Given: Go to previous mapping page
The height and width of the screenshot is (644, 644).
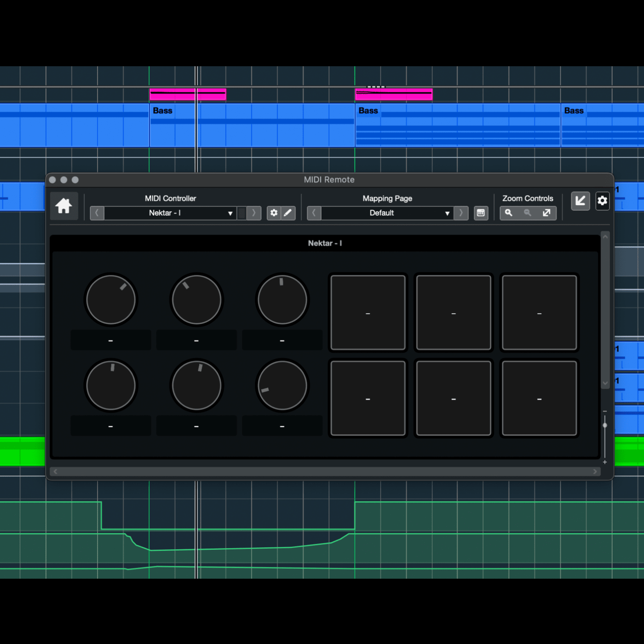Looking at the screenshot, I should pyautogui.click(x=314, y=213).
